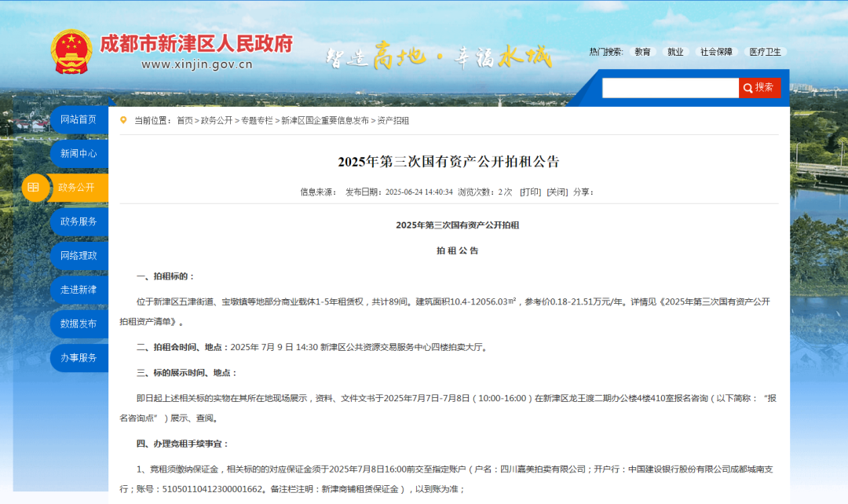Open 走进新津 sidebar item

click(79, 290)
